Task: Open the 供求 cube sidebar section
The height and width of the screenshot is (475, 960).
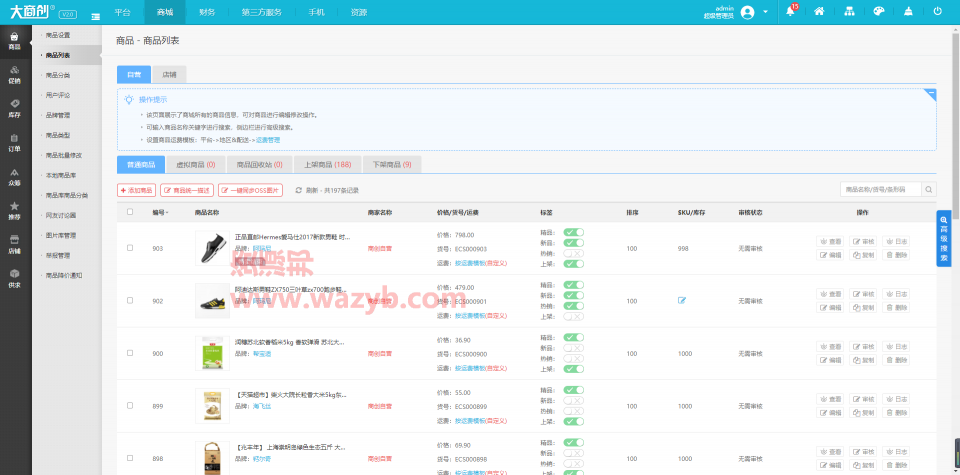Action: pos(14,279)
